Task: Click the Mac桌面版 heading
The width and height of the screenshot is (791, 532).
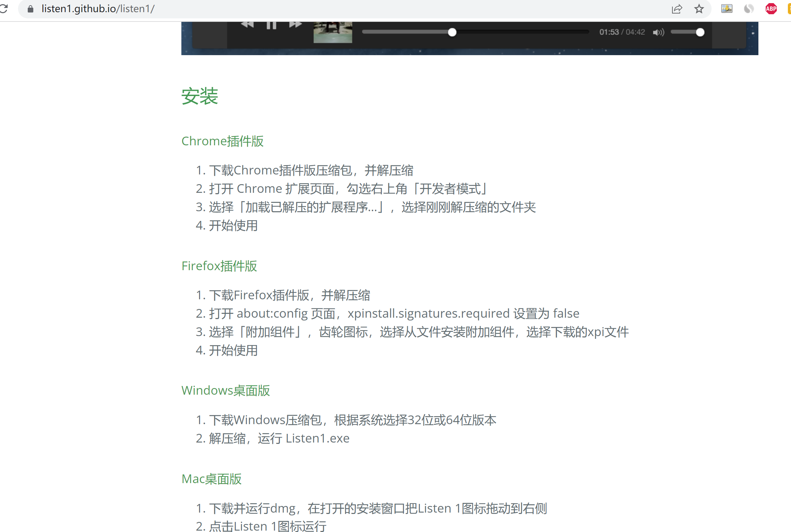Action: click(212, 479)
